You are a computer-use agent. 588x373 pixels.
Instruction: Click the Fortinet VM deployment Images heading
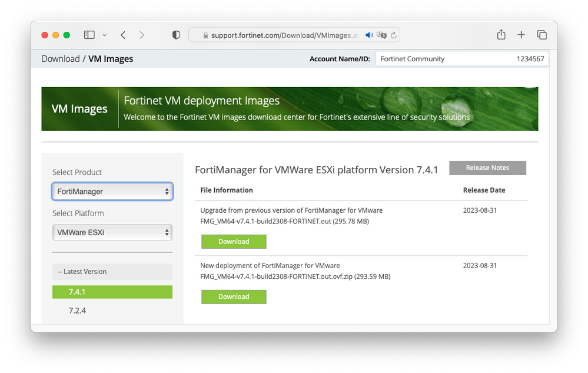[202, 101]
